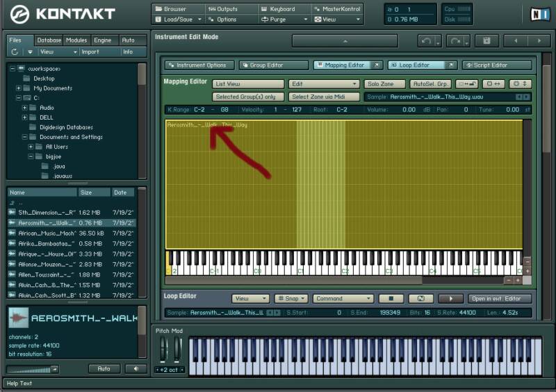The width and height of the screenshot is (556, 392).
Task: Click the Aerosmith_-_Walk file icon in list
Action: click(12, 223)
